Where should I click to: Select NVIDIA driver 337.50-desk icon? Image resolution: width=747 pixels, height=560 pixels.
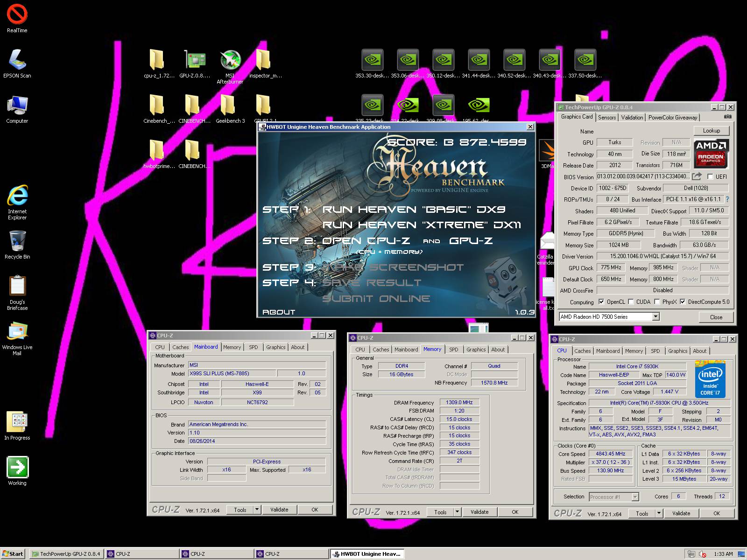585,63
